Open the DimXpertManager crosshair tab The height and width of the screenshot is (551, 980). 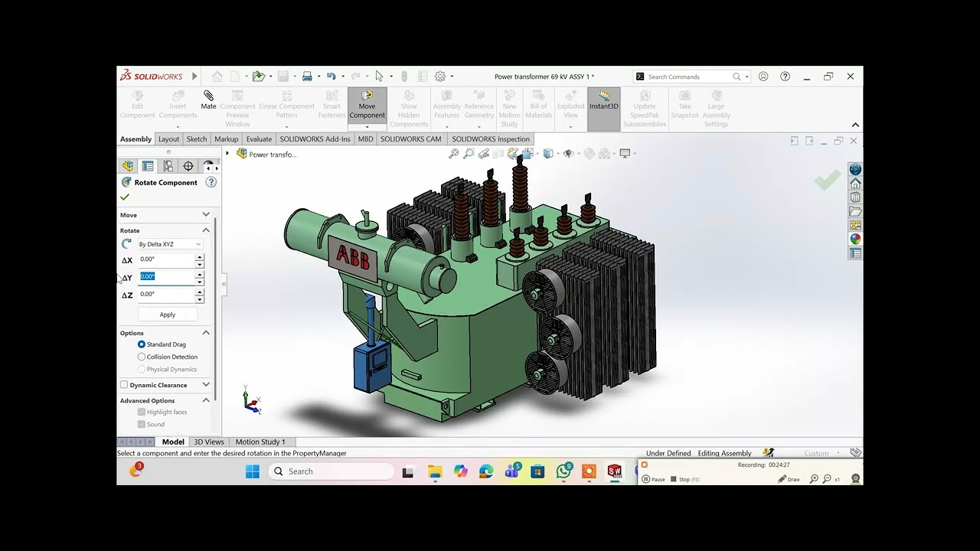click(188, 166)
